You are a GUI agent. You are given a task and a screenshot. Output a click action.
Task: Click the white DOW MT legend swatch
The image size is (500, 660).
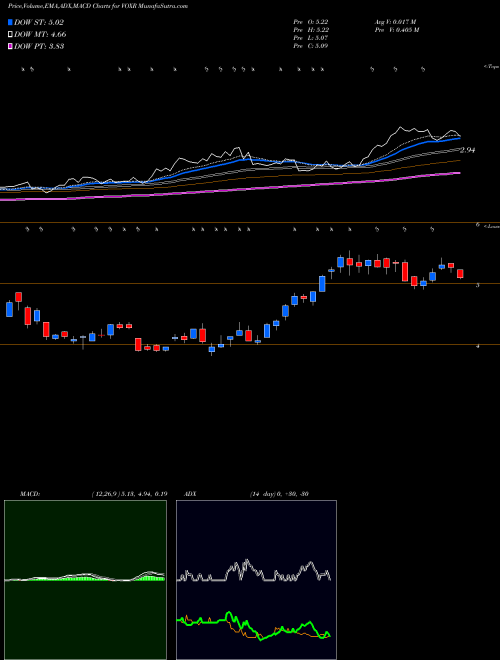10,34
